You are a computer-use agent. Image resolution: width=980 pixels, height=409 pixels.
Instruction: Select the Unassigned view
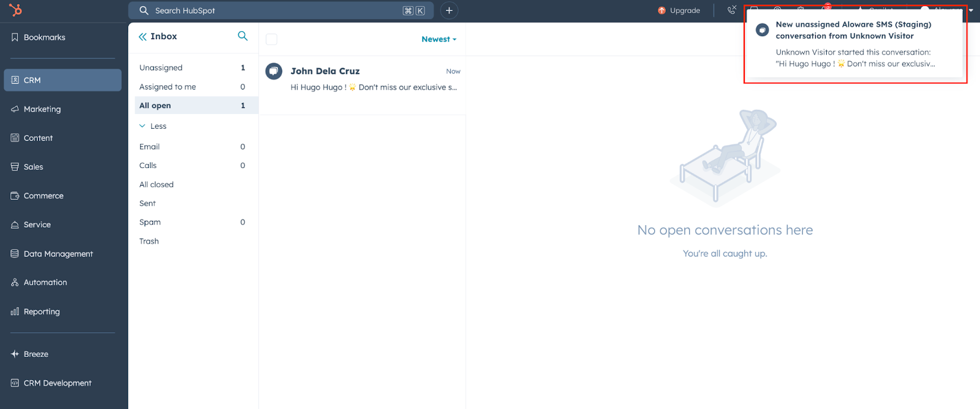[197, 67]
